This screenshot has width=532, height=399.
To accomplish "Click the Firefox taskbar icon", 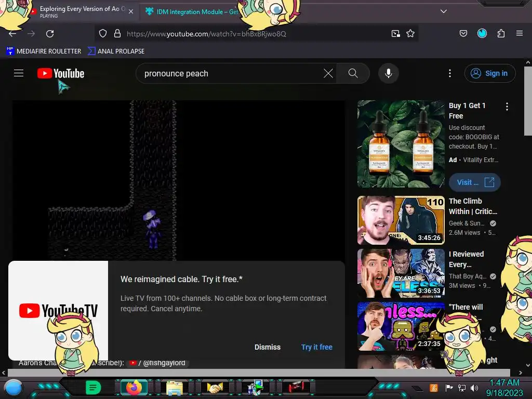I will [134, 388].
